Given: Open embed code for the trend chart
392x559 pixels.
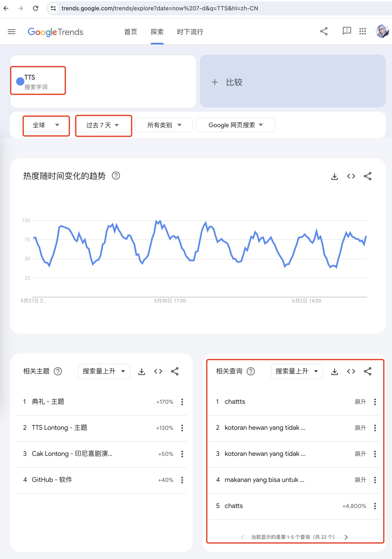Looking at the screenshot, I should 351,176.
